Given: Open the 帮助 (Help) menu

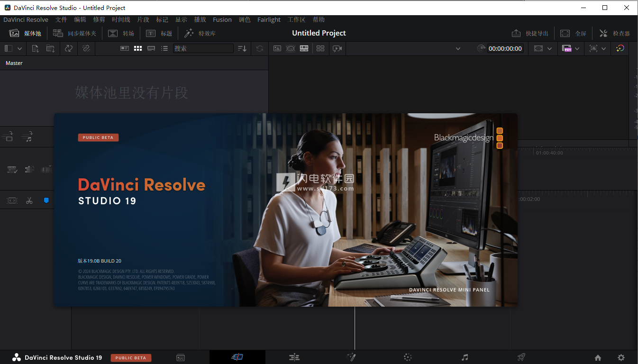Looking at the screenshot, I should coord(319,19).
